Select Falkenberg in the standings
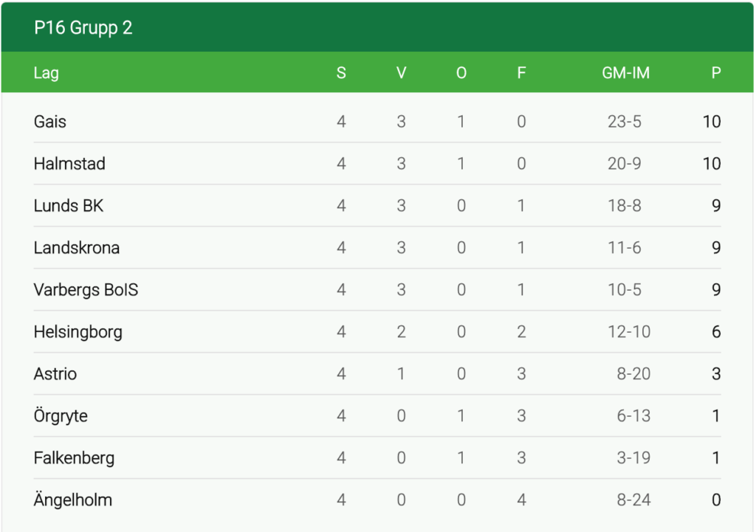 (x=74, y=458)
